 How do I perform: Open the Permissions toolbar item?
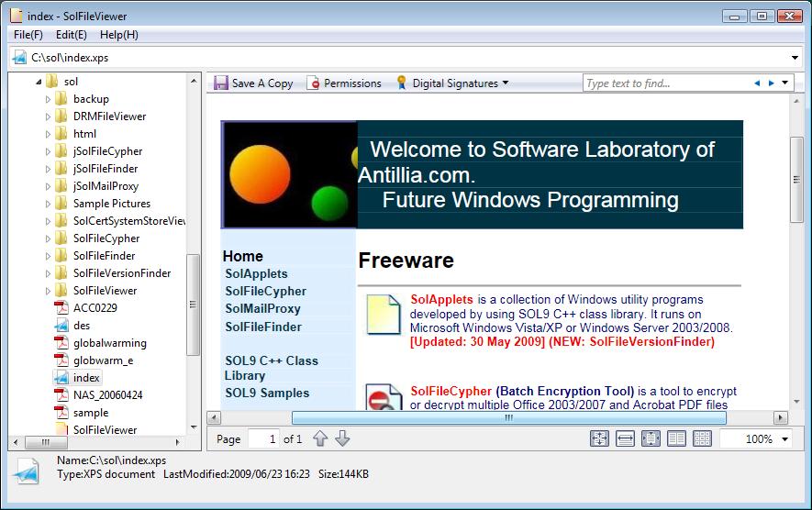tap(344, 83)
